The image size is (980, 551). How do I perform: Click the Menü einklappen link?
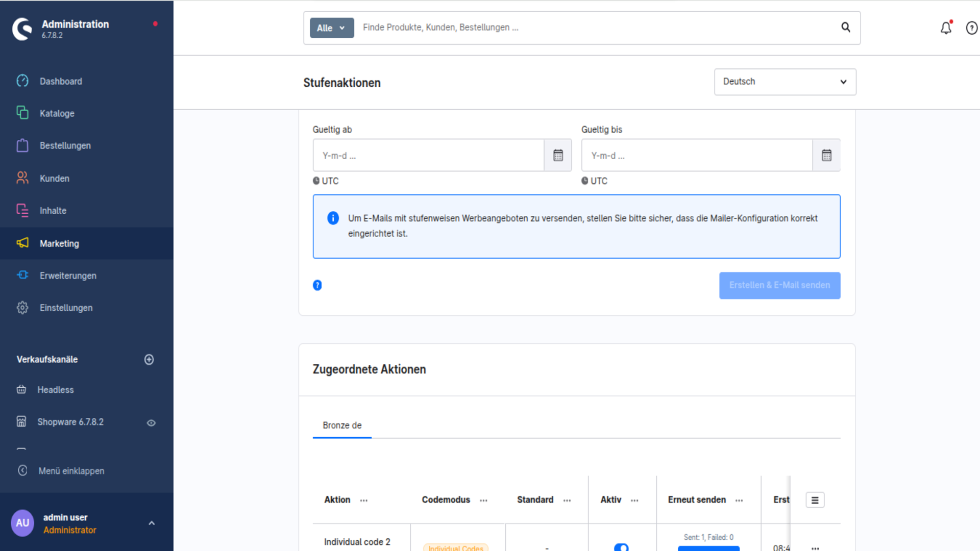pos(71,471)
